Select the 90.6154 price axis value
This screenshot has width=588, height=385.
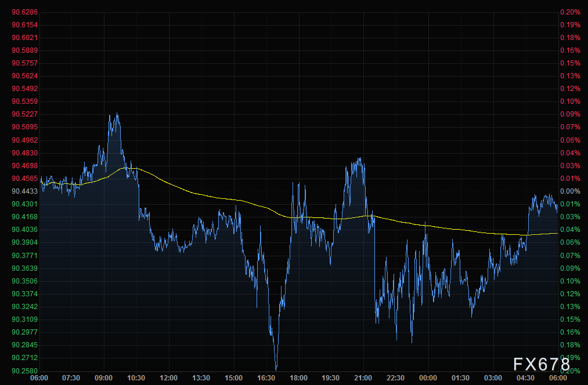[25, 25]
